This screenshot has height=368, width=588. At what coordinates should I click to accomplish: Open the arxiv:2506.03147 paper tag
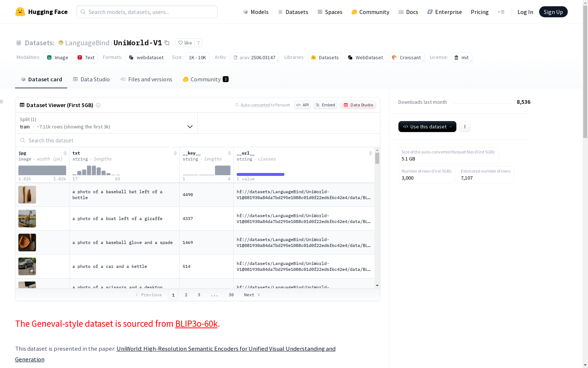(x=254, y=57)
